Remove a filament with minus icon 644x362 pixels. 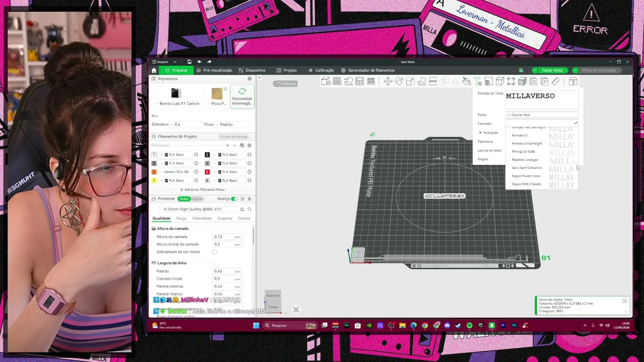(x=234, y=145)
